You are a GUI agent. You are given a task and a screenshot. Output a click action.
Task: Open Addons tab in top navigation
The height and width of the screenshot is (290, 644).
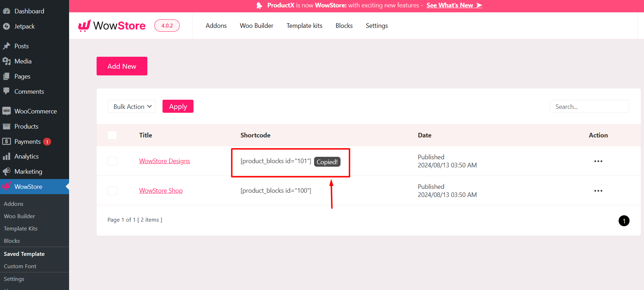216,26
